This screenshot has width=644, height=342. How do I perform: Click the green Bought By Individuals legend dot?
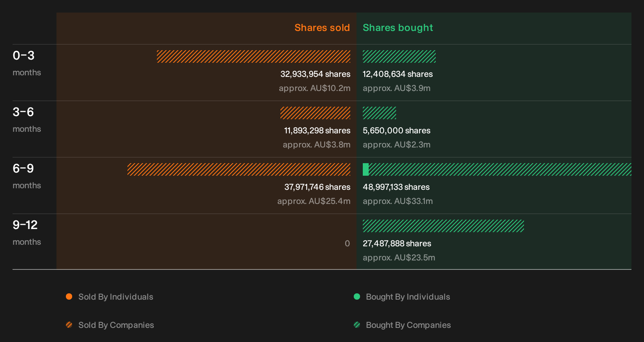(x=357, y=297)
